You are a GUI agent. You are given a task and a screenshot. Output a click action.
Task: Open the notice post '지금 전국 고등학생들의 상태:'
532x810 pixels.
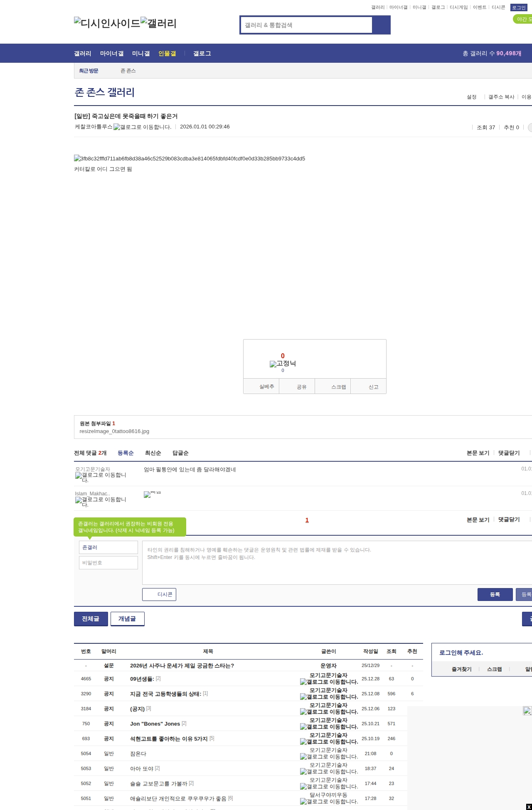click(165, 694)
